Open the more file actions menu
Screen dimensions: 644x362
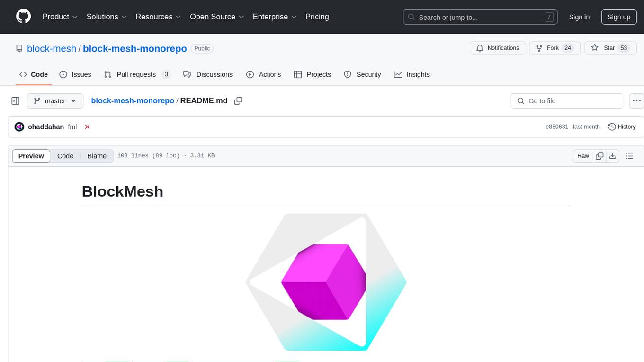point(636,101)
